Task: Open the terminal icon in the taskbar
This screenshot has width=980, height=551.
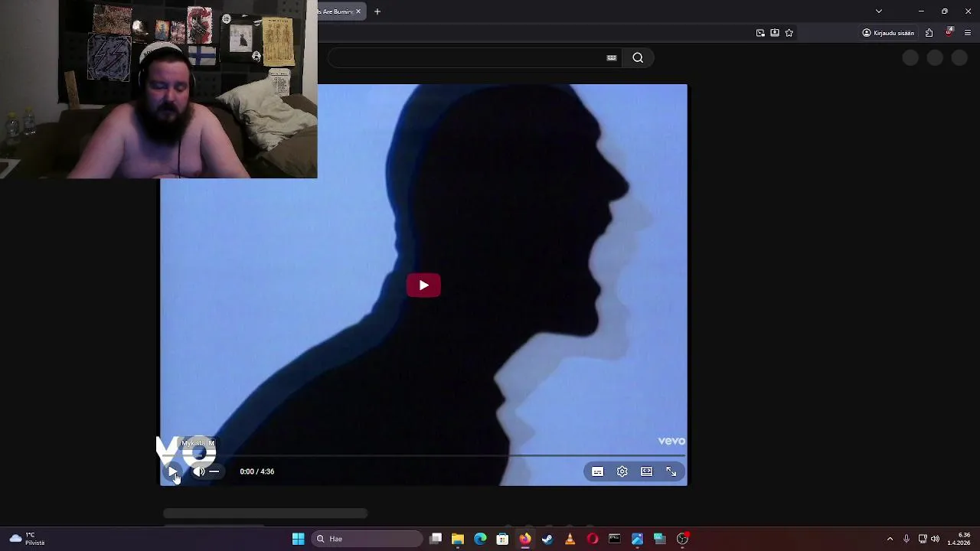Action: pos(614,539)
